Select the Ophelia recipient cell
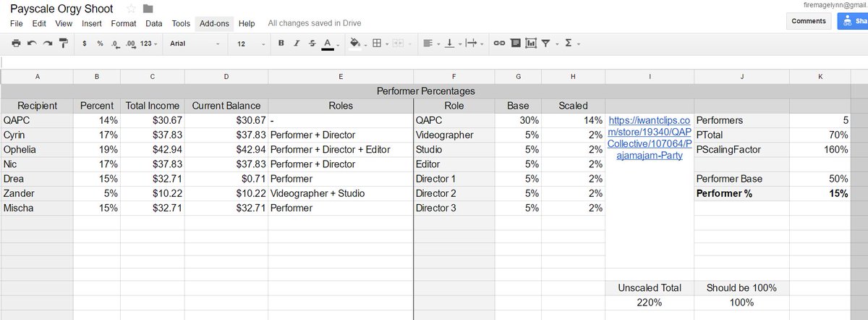The height and width of the screenshot is (320, 868). tap(37, 149)
